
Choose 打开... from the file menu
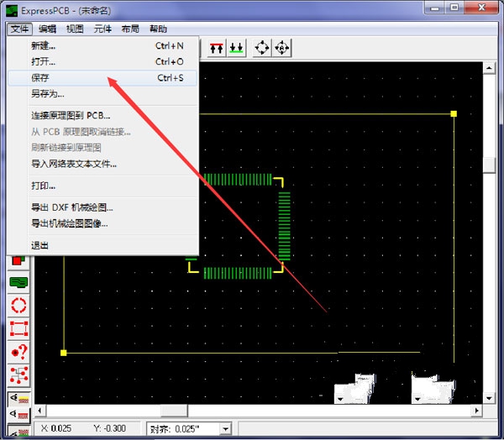click(x=102, y=61)
